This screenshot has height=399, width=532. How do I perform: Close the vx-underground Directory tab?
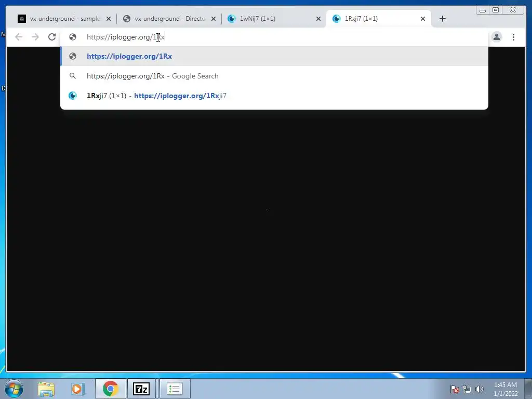pos(214,19)
